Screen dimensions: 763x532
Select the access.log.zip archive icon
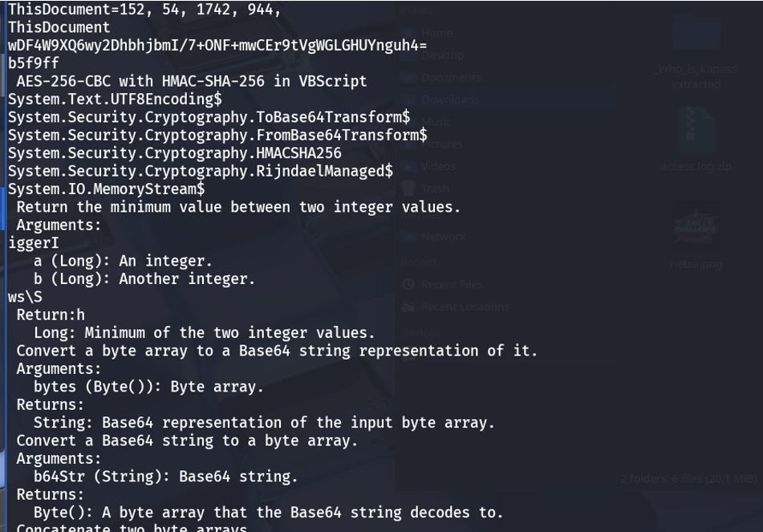click(x=696, y=129)
